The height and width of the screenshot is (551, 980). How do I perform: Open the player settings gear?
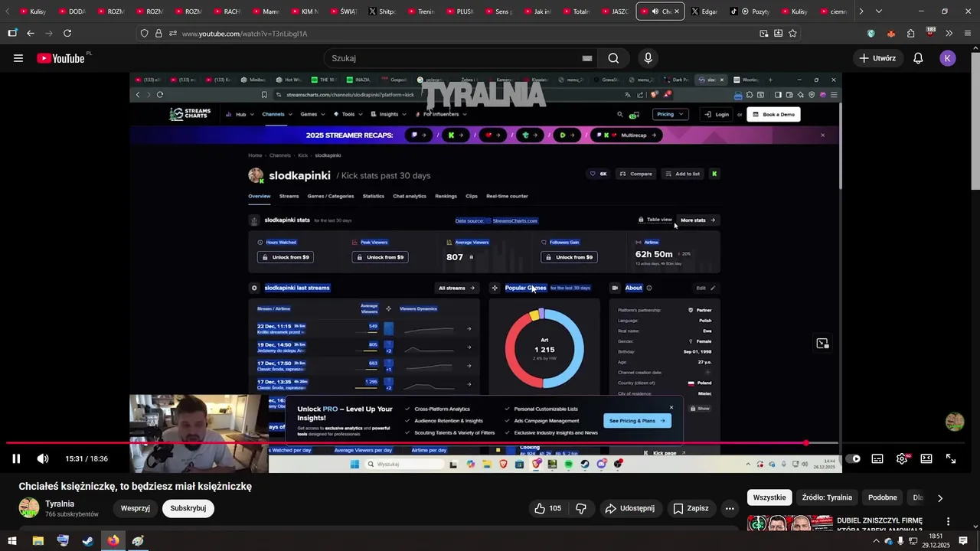tap(902, 458)
